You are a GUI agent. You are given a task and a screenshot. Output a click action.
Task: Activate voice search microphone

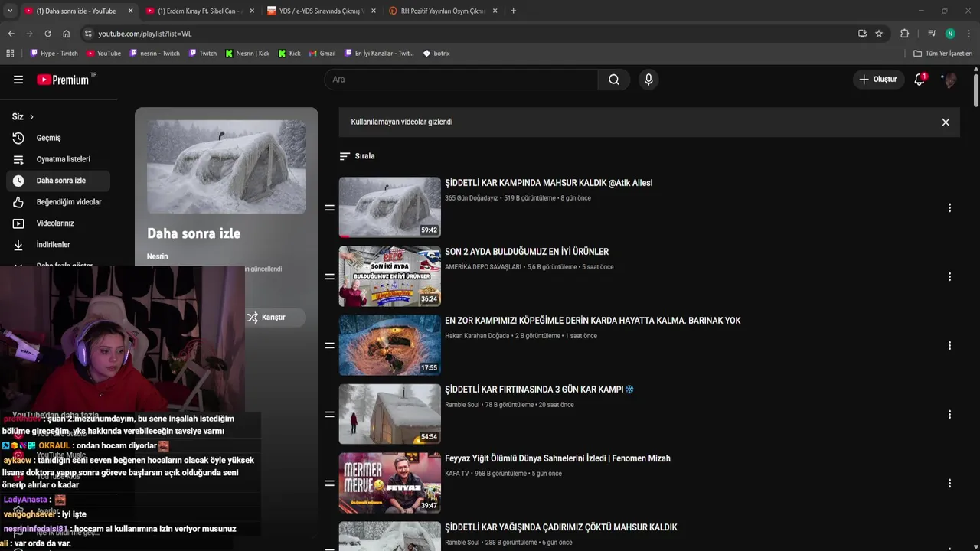pyautogui.click(x=648, y=80)
